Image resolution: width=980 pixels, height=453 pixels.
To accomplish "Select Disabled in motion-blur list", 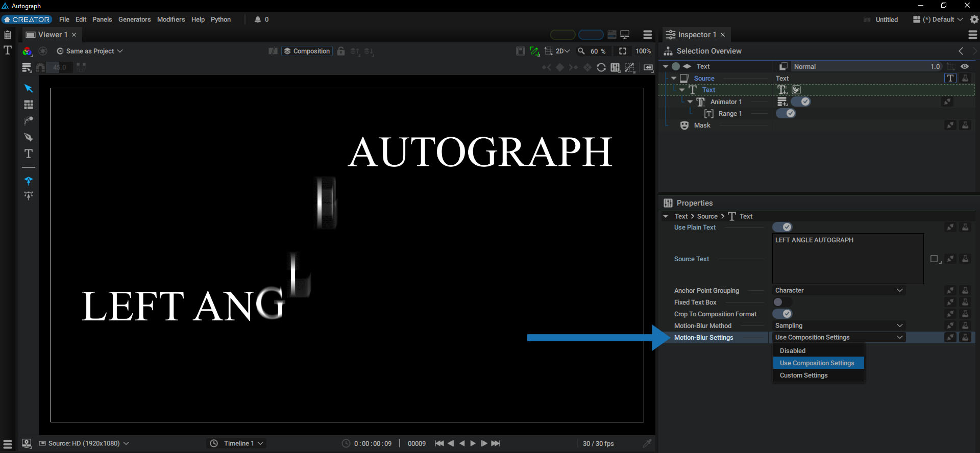I will coord(819,350).
